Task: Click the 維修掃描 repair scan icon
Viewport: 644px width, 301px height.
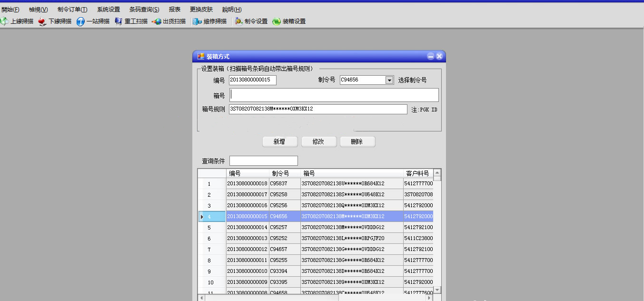Action: 198,21
